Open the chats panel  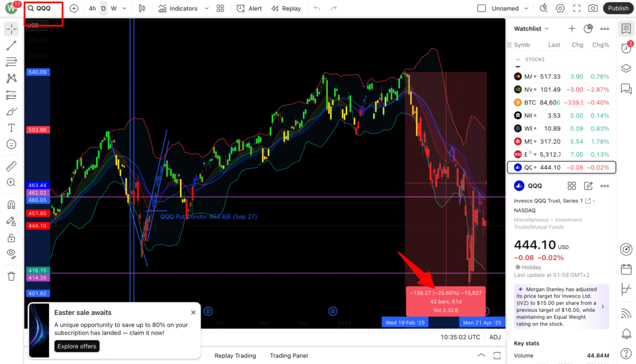pos(626,88)
